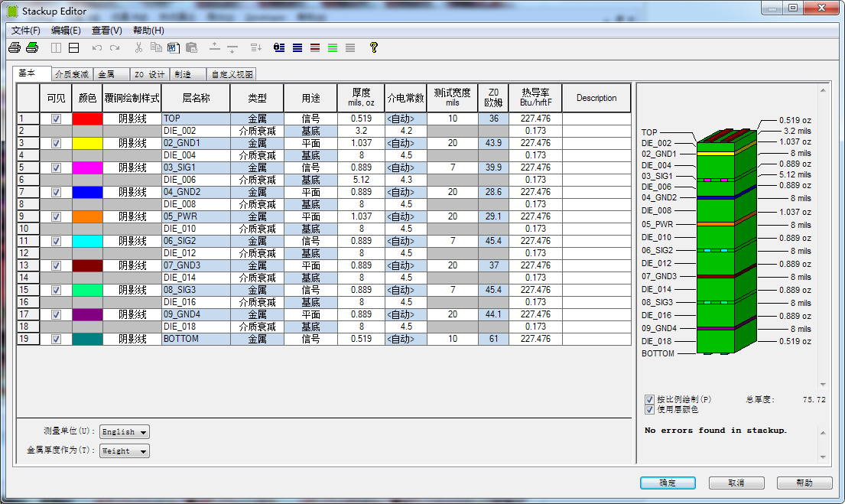Click the red color swatch for TOP layer

click(87, 119)
